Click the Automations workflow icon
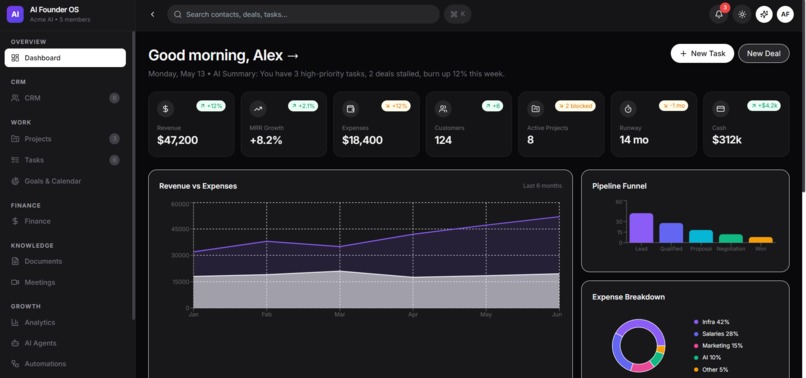The image size is (806, 378). [15, 364]
